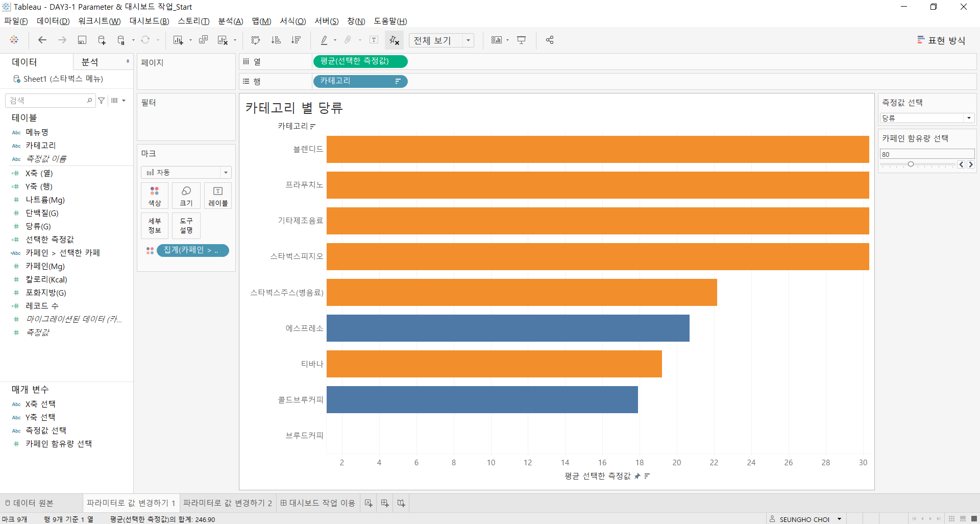980x524 pixels.
Task: Open the 데이터 menu
Action: click(x=53, y=21)
